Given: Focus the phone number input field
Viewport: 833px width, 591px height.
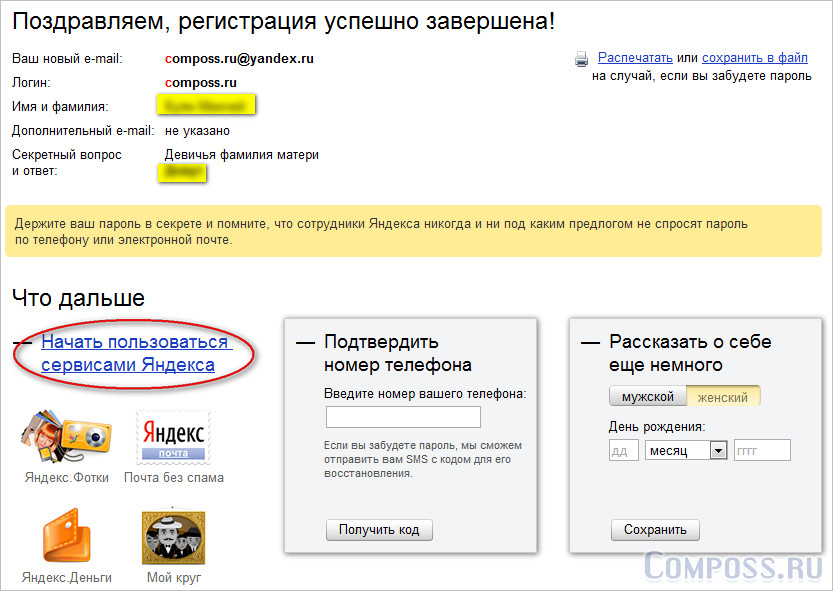Looking at the screenshot, I should [403, 417].
